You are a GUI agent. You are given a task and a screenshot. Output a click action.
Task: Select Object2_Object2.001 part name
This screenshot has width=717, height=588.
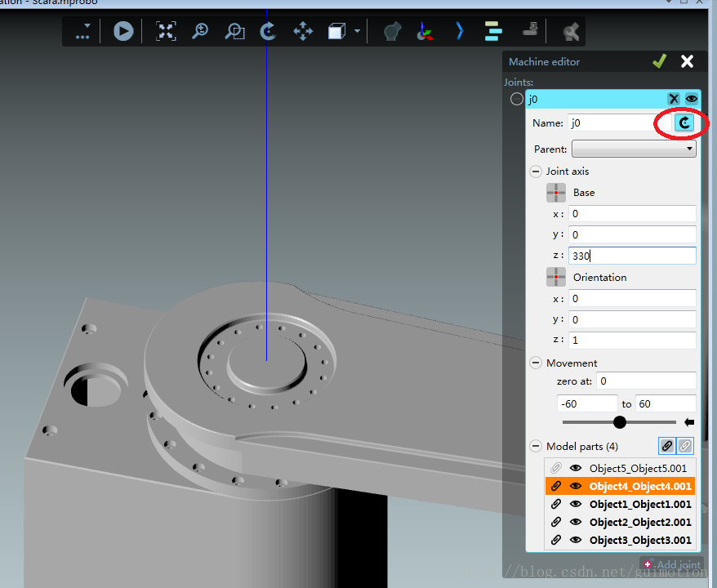(x=640, y=522)
